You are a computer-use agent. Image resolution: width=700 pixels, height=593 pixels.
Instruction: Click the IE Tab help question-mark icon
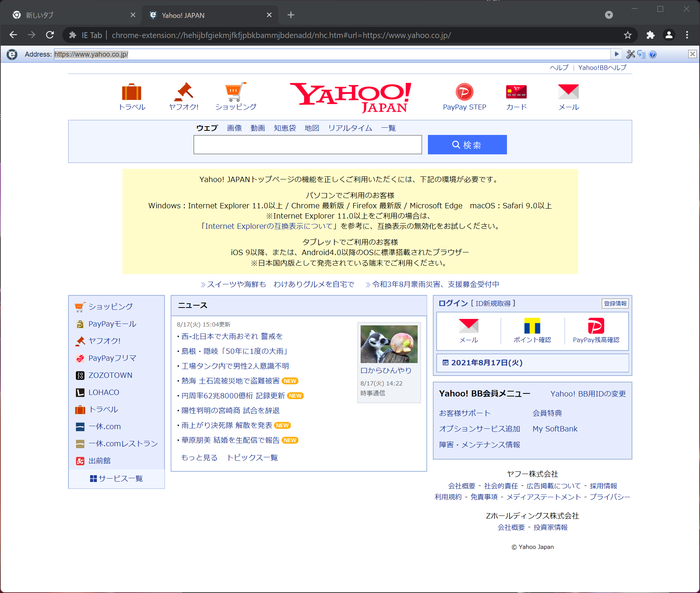tap(652, 54)
